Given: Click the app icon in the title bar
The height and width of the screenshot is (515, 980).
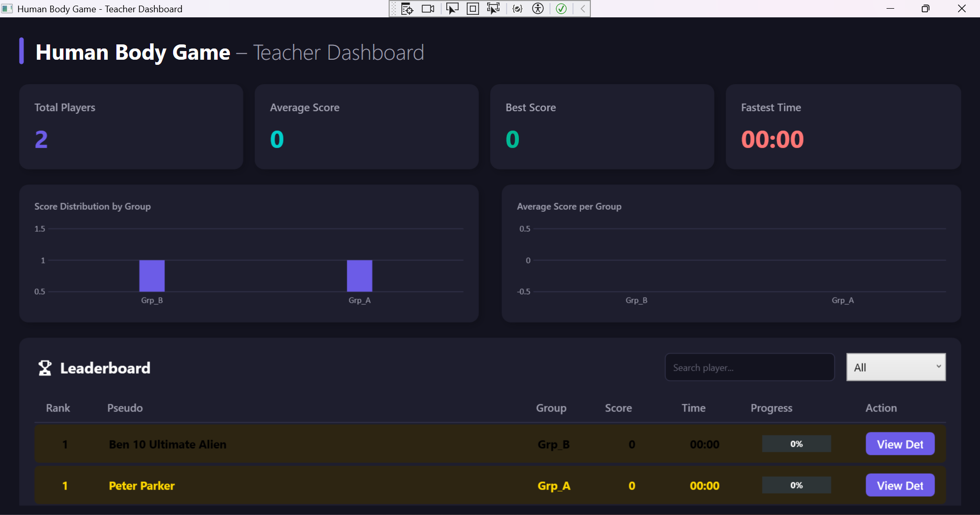Looking at the screenshot, I should tap(7, 9).
